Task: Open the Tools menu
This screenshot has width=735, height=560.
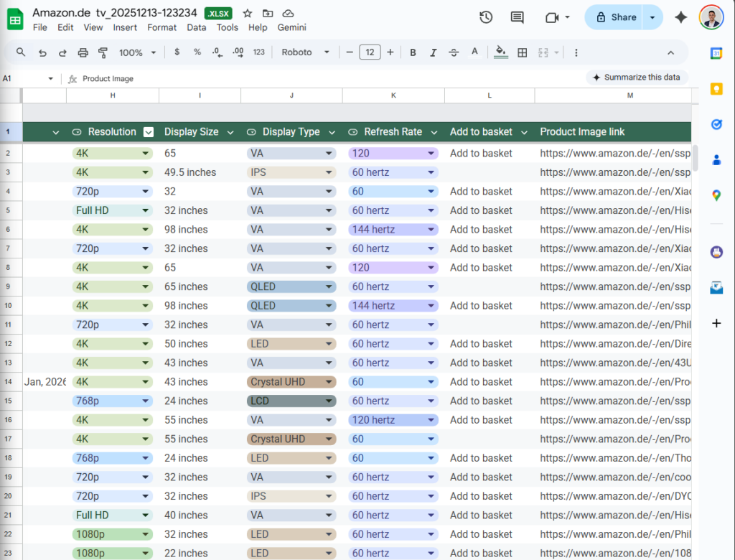Action: pos(227,27)
